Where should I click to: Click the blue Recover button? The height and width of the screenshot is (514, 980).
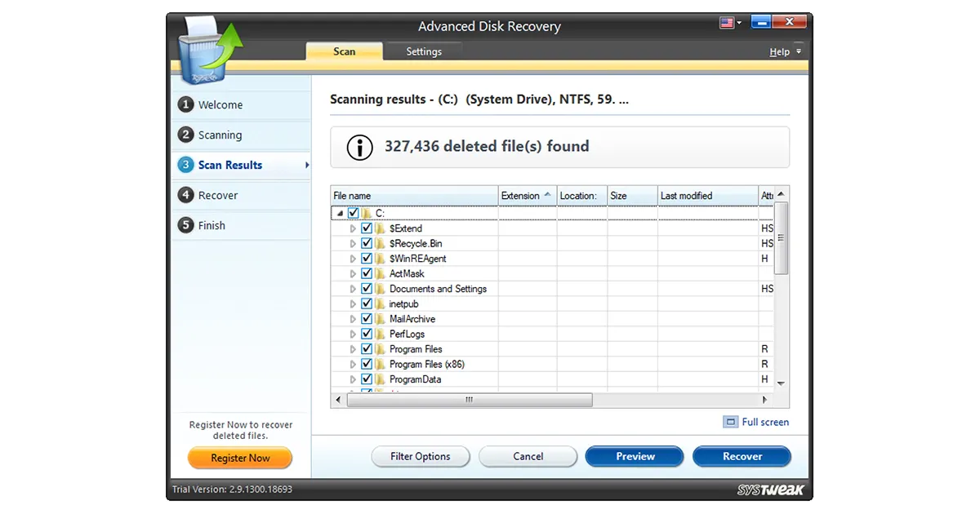tap(742, 456)
